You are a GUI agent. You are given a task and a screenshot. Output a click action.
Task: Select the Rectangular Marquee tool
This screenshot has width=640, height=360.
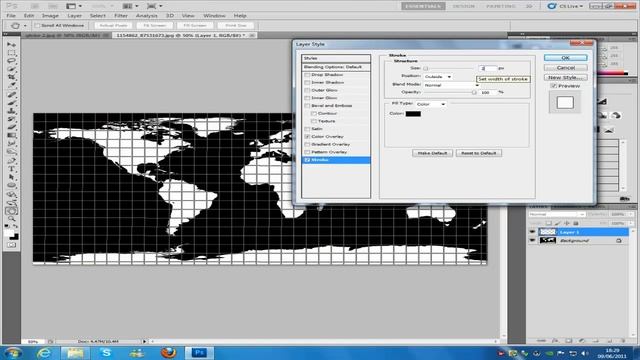pyautogui.click(x=11, y=53)
